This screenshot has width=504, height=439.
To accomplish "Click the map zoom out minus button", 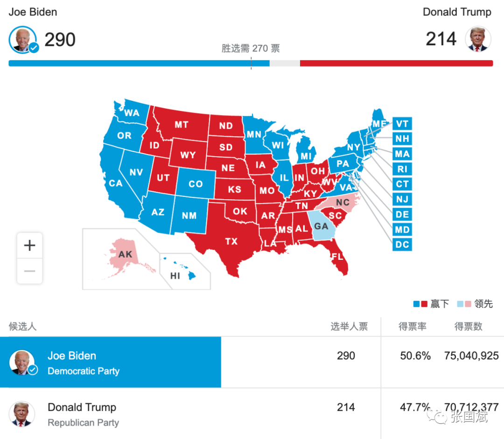I will tap(29, 271).
